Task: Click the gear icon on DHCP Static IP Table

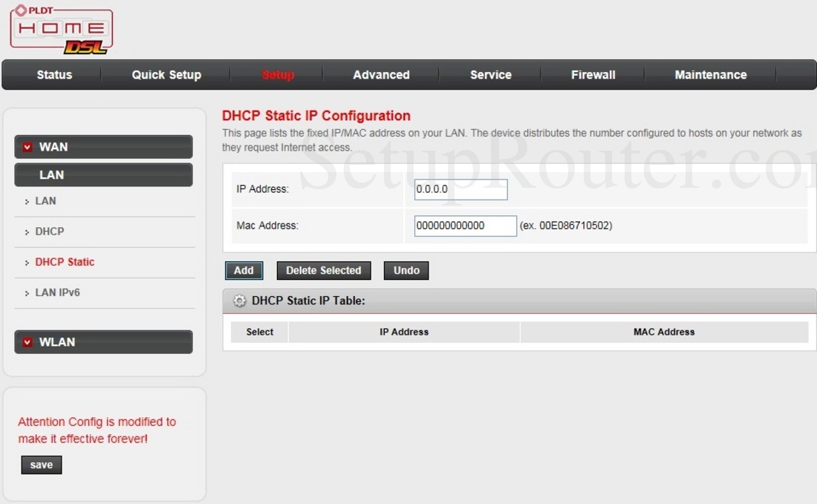Action: click(239, 301)
